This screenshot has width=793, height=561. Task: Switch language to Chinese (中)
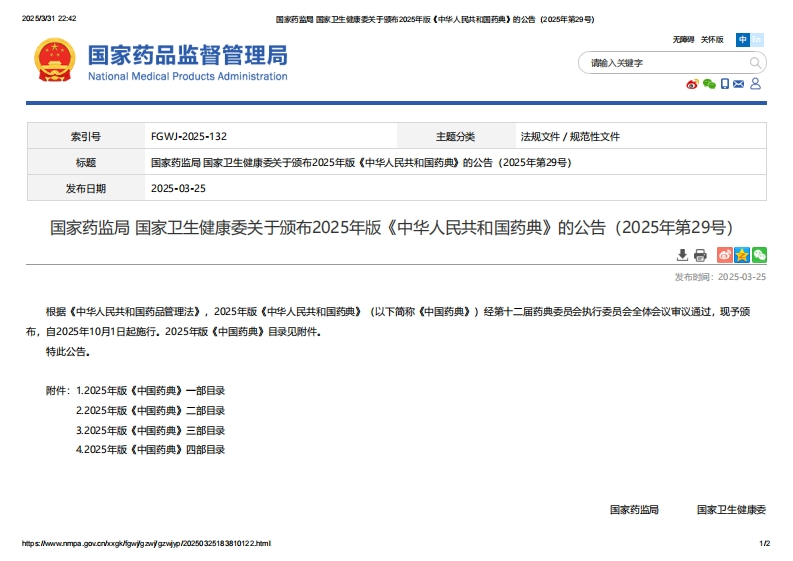(742, 40)
